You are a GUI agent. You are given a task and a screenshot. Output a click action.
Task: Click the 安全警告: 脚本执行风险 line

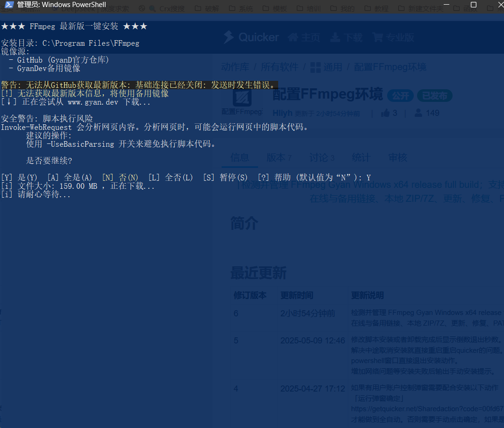47,119
